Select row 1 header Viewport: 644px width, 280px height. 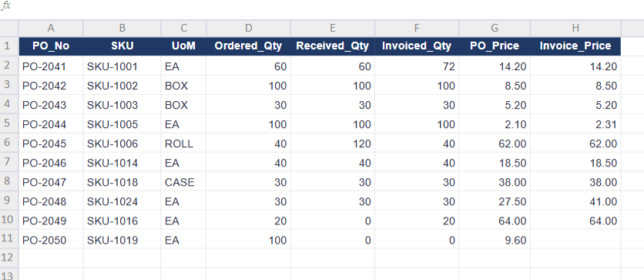click(x=9, y=46)
